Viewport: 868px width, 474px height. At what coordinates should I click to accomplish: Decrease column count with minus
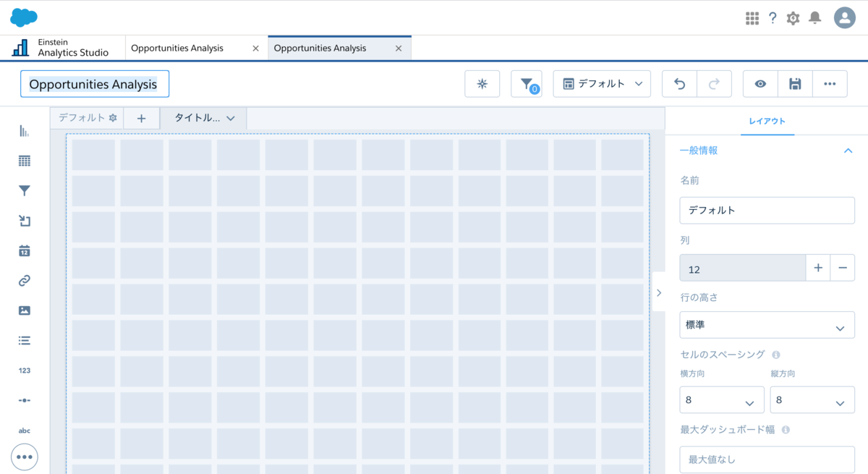click(843, 268)
